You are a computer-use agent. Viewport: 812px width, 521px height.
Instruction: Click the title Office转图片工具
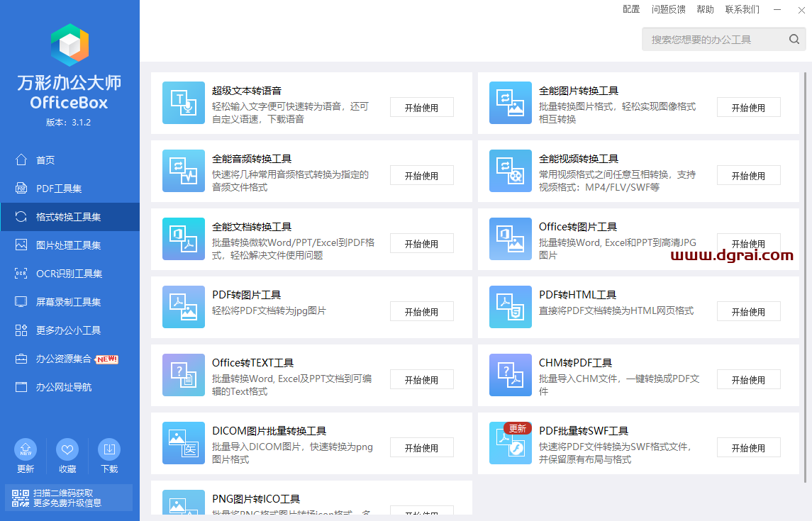tap(578, 227)
